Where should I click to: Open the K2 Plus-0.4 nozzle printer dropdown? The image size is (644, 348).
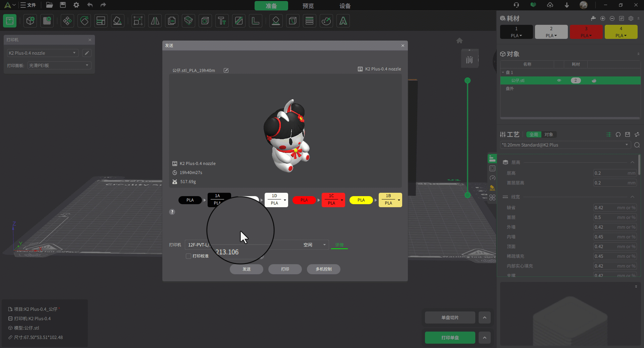click(x=43, y=53)
